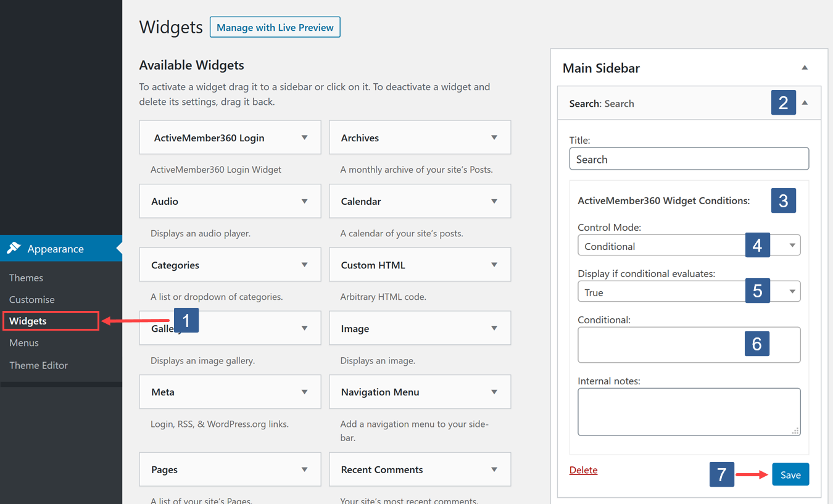Open the Theme Editor menu item
Screen dimensions: 833x504
[38, 365]
